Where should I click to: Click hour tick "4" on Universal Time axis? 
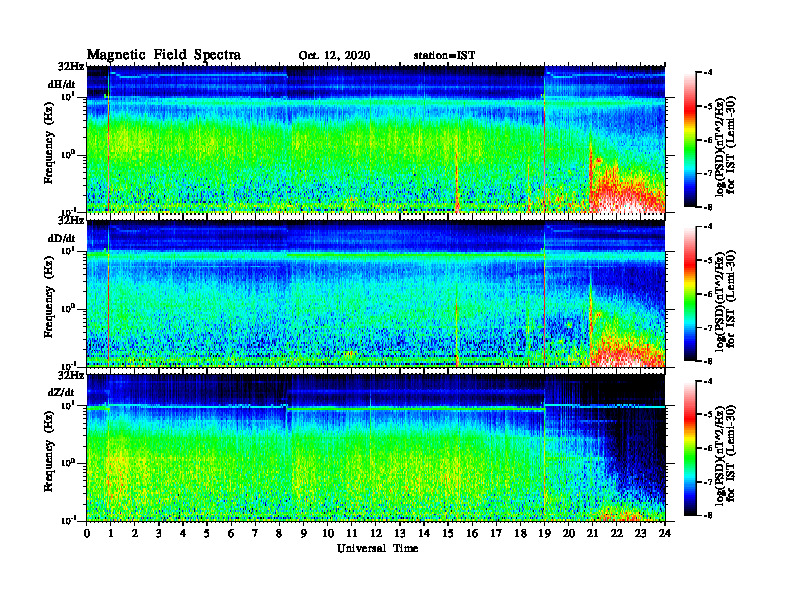183,533
